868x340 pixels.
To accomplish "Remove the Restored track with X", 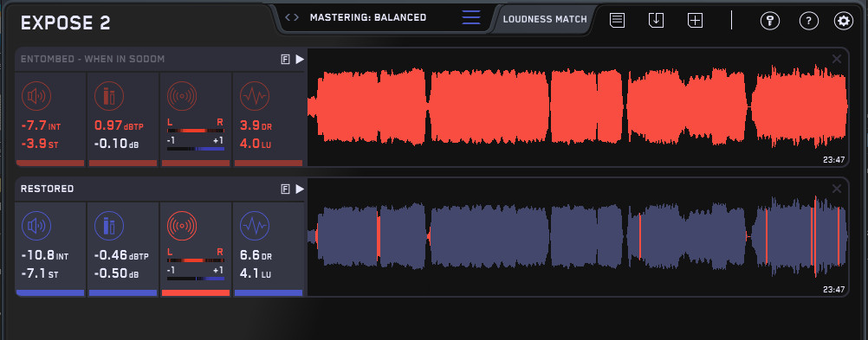I will (x=837, y=189).
